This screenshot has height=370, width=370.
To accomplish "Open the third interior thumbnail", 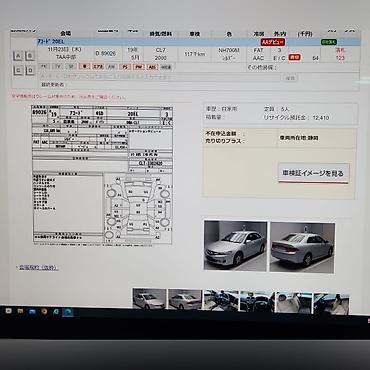I will pos(220,301).
